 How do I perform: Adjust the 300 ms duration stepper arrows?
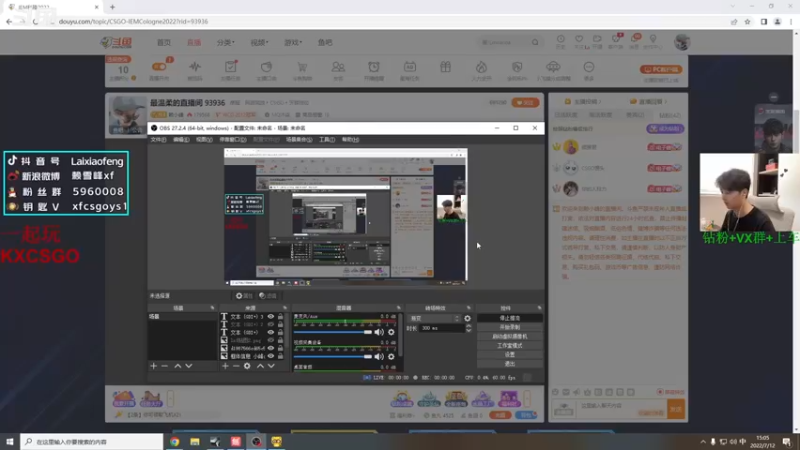pos(469,329)
